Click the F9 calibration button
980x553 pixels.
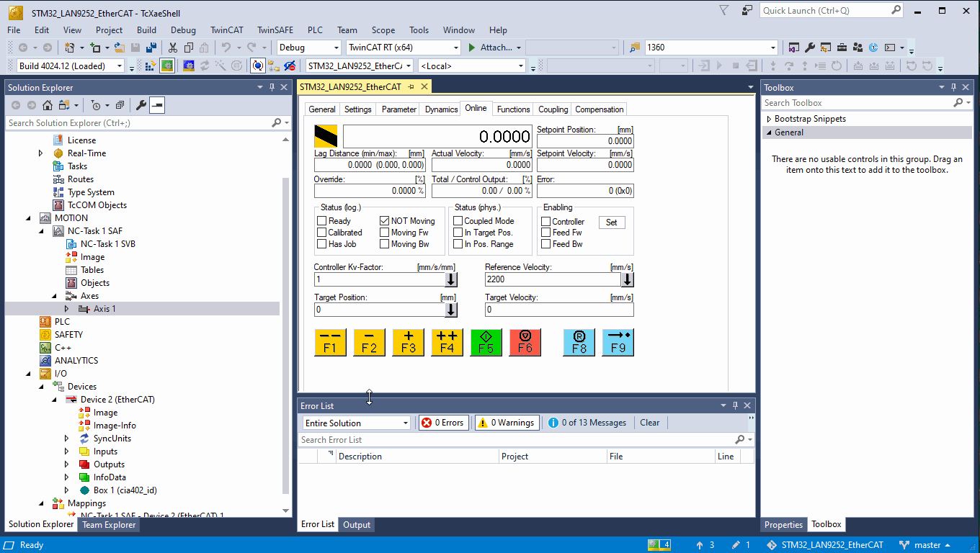[x=618, y=342]
